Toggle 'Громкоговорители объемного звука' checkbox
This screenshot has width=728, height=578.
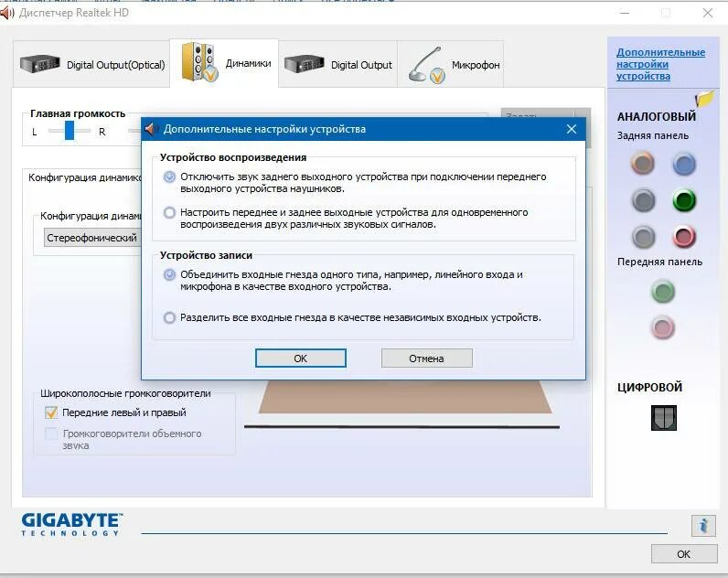(51, 433)
